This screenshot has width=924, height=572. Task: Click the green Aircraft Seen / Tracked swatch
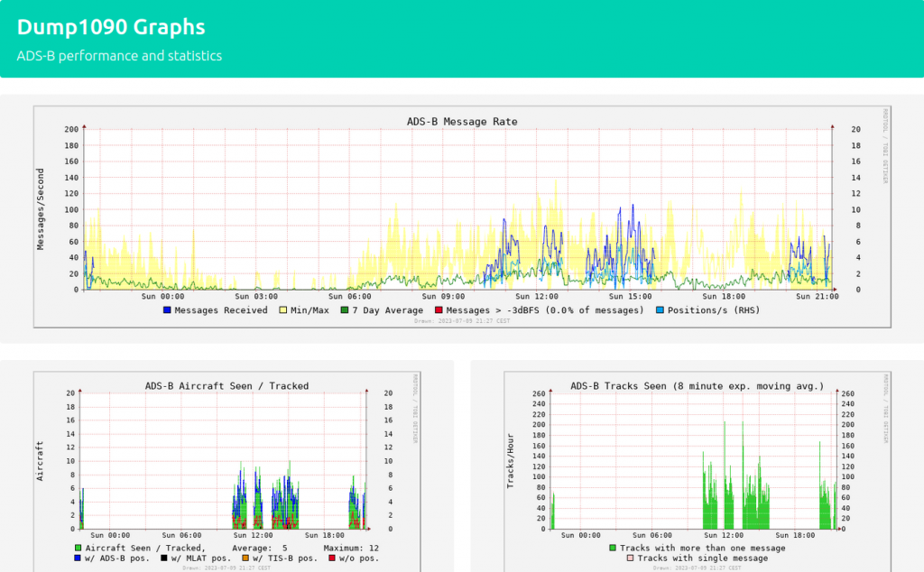tap(78, 548)
